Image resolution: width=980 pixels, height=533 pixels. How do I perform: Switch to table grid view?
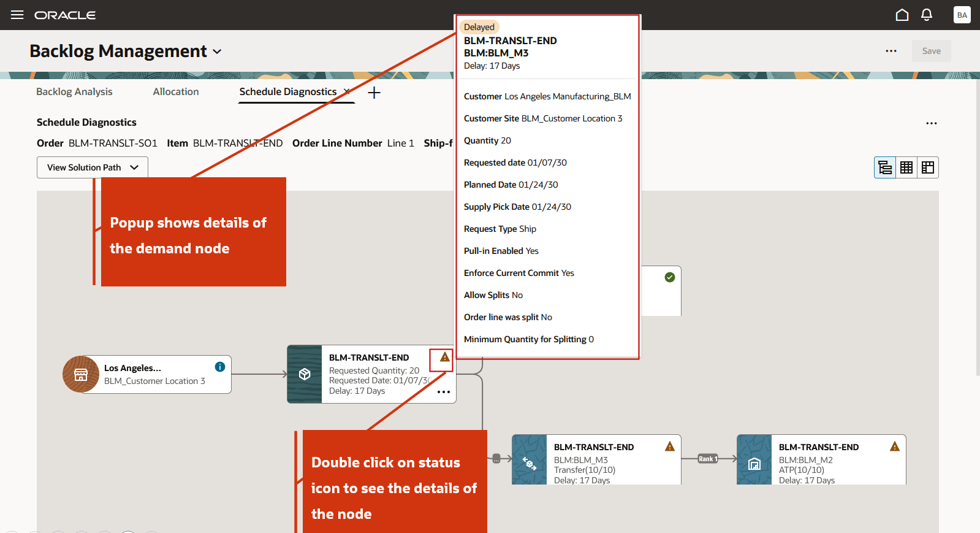(906, 167)
